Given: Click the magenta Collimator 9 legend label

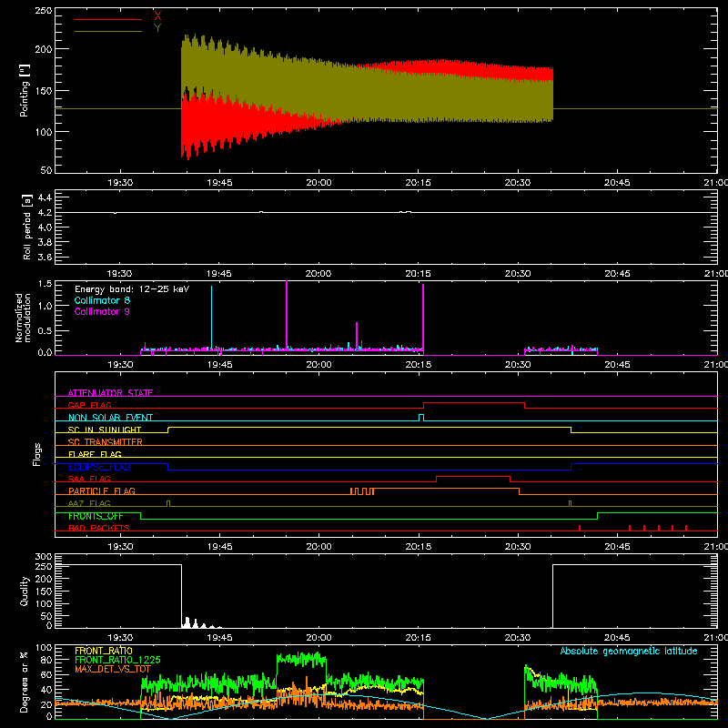Looking at the screenshot, I should (x=102, y=311).
